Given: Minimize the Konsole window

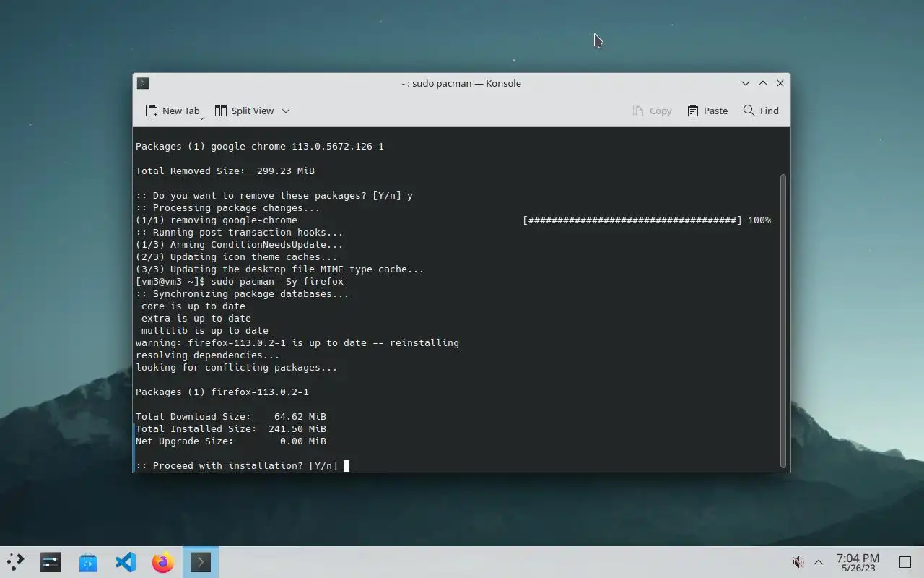Looking at the screenshot, I should [x=746, y=83].
